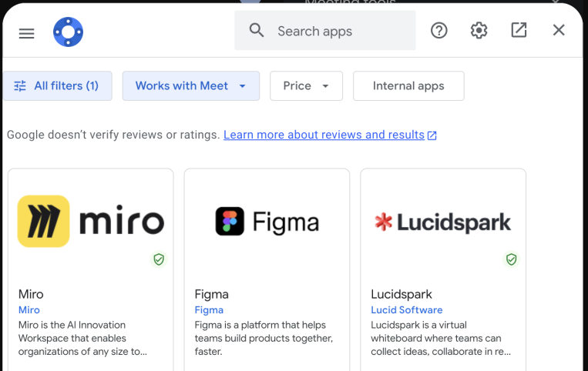This screenshot has width=588, height=371.
Task: Toggle the Internal apps filter
Action: (408, 85)
